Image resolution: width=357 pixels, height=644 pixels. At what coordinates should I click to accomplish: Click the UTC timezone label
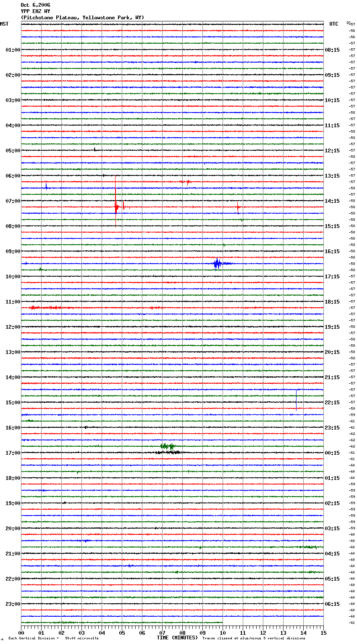(x=334, y=24)
